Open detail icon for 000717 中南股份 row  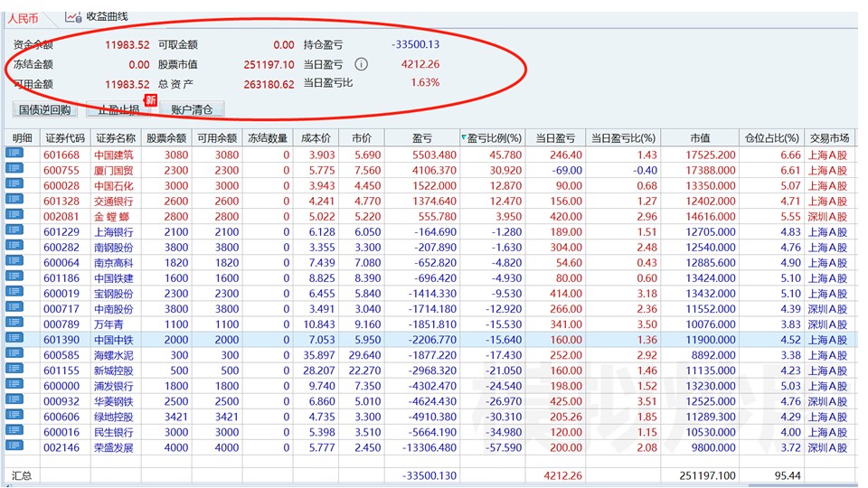[x=14, y=307]
